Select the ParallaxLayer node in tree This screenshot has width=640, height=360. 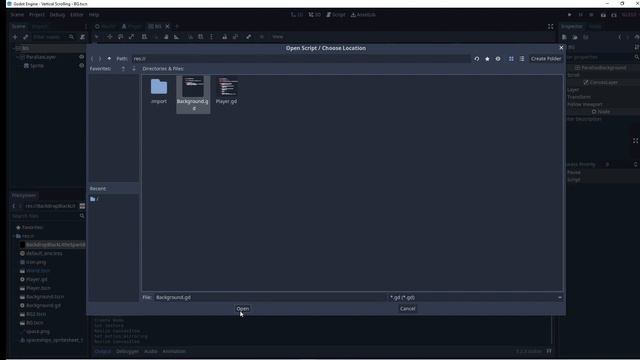(41, 57)
